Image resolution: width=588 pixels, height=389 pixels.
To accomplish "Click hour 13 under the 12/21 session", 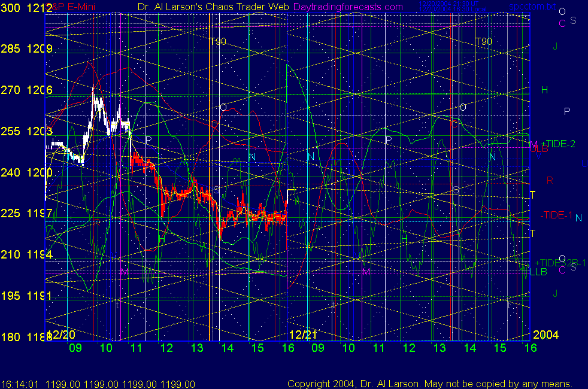I will tap(440, 348).
